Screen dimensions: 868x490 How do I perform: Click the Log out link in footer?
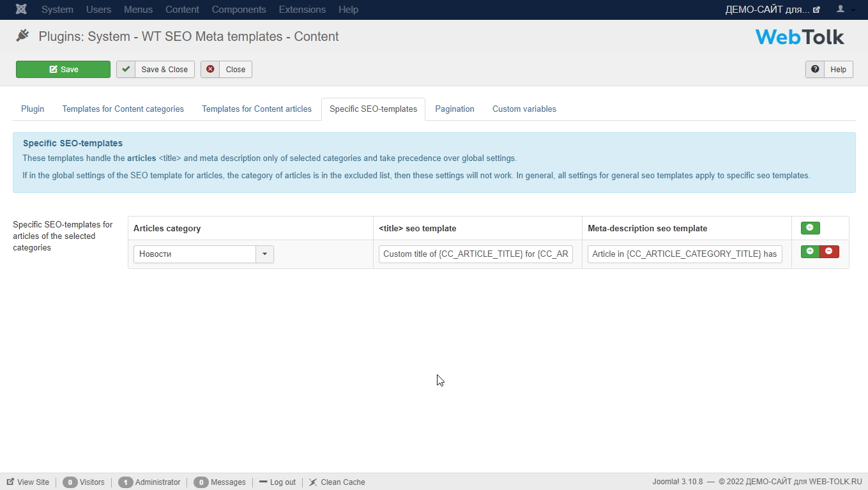[x=277, y=482]
